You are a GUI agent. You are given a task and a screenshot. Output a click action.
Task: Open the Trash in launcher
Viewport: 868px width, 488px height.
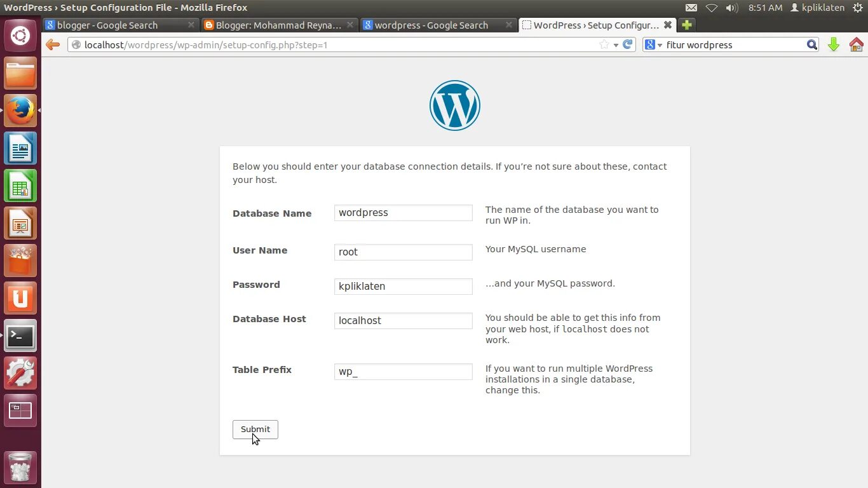tap(20, 468)
